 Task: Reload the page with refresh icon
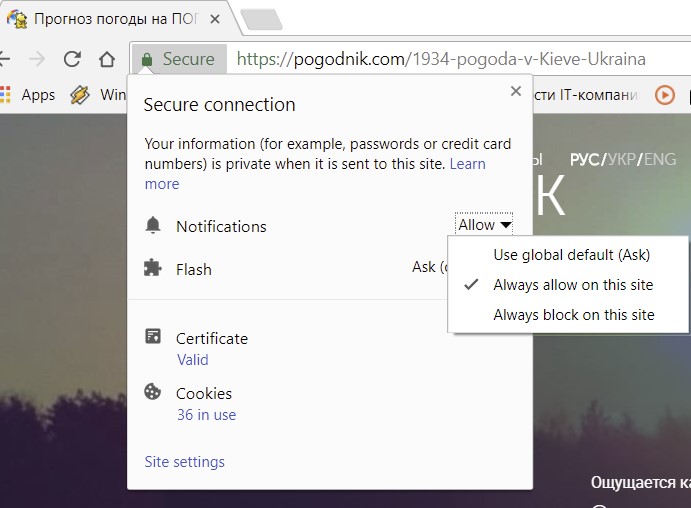(x=72, y=59)
